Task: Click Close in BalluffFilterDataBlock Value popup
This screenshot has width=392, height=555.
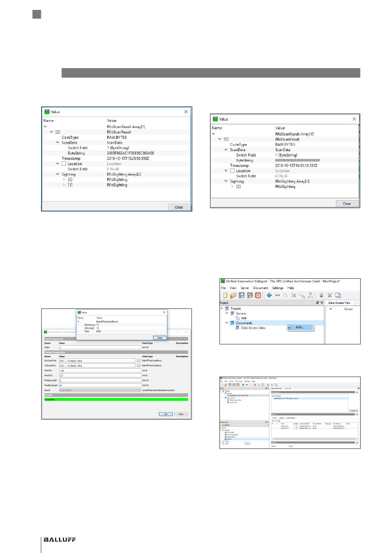Action: 160,338
